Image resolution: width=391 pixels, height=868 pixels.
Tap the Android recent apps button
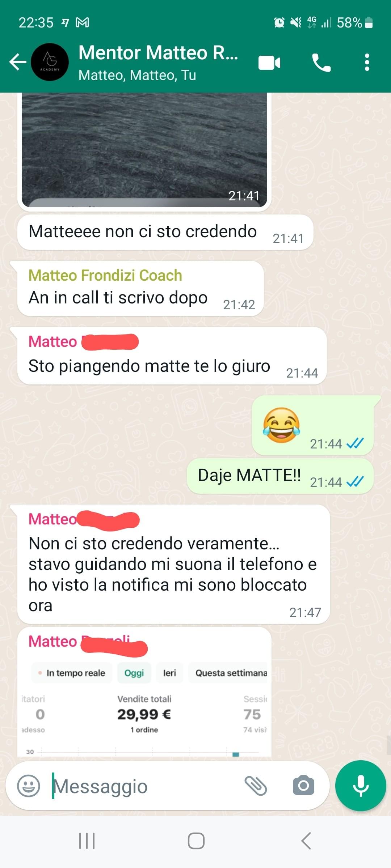pyautogui.click(x=87, y=841)
